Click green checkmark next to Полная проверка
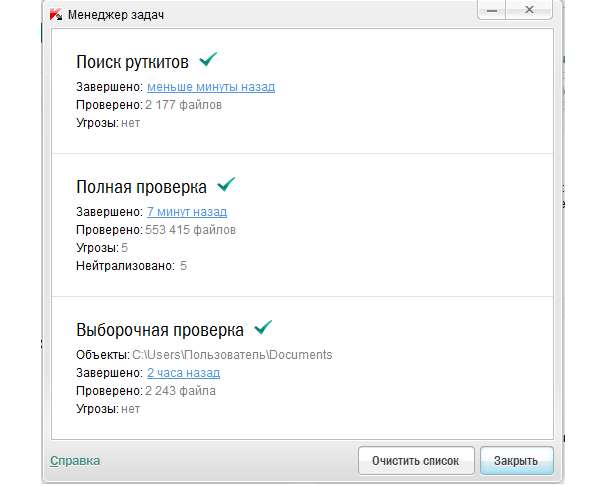 click(226, 185)
